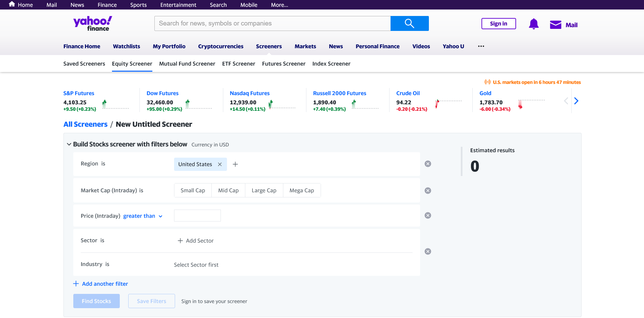Click the Gold sparkline chart

coord(531,104)
